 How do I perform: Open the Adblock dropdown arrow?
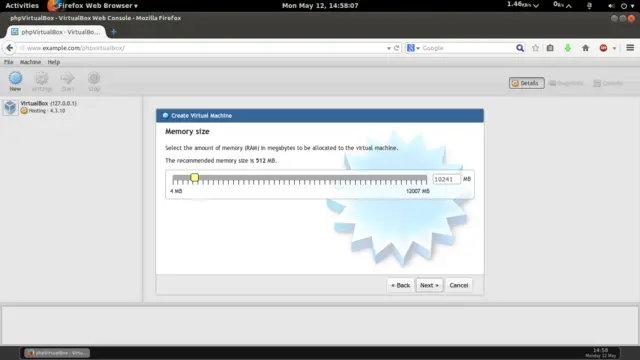click(614, 48)
